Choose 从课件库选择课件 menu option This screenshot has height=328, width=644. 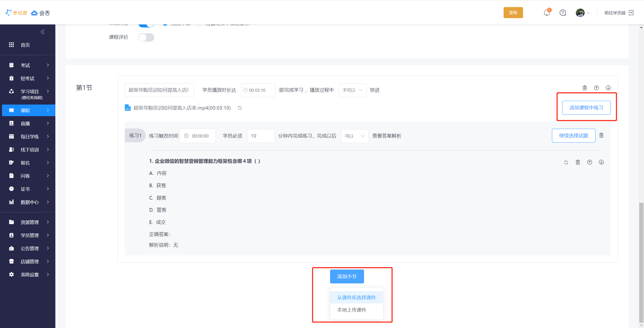(356, 298)
